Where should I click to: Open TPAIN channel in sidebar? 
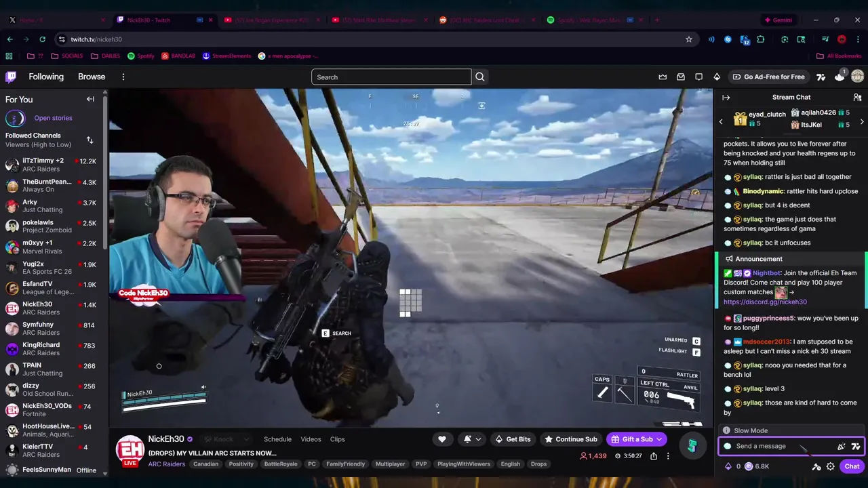(x=52, y=369)
